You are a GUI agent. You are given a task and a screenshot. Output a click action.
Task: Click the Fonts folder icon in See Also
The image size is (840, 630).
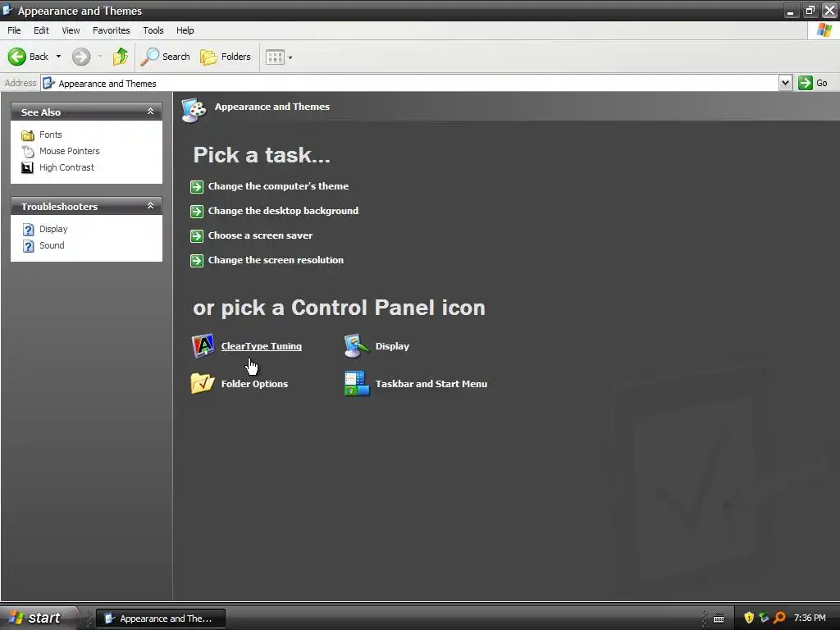pyautogui.click(x=27, y=135)
